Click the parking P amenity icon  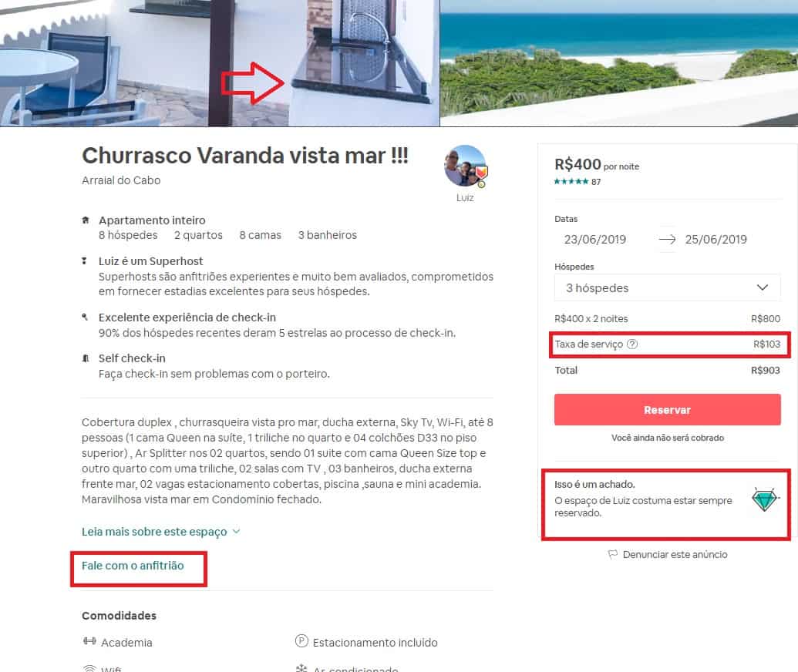[301, 641]
